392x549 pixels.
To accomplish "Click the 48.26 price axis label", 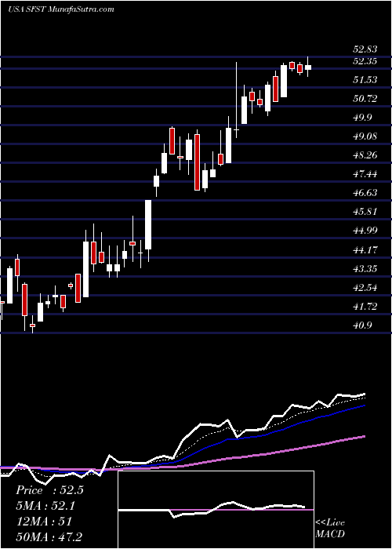I will (x=365, y=156).
